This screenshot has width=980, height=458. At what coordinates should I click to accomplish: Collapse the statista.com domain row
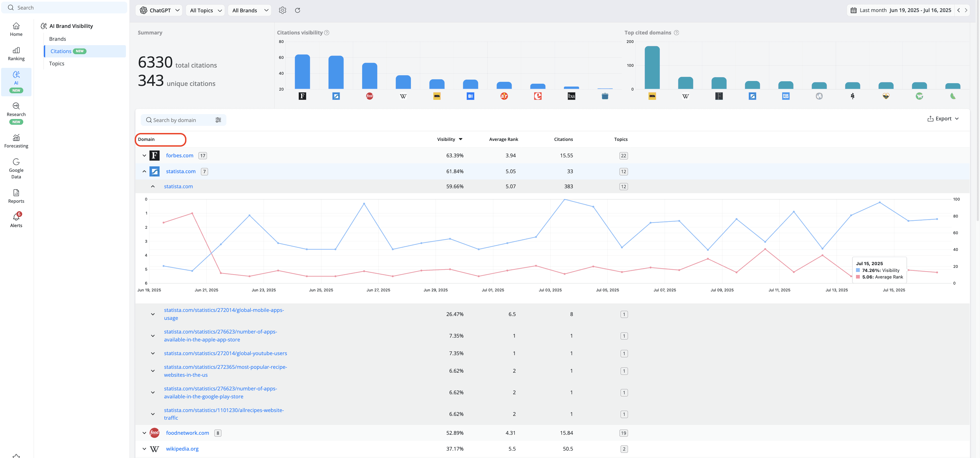point(144,172)
